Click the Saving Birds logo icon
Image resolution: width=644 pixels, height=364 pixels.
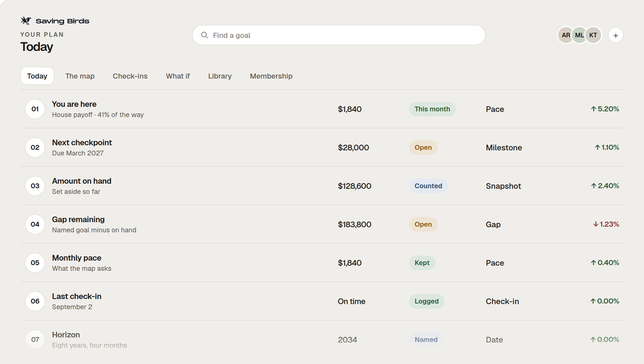point(26,20)
